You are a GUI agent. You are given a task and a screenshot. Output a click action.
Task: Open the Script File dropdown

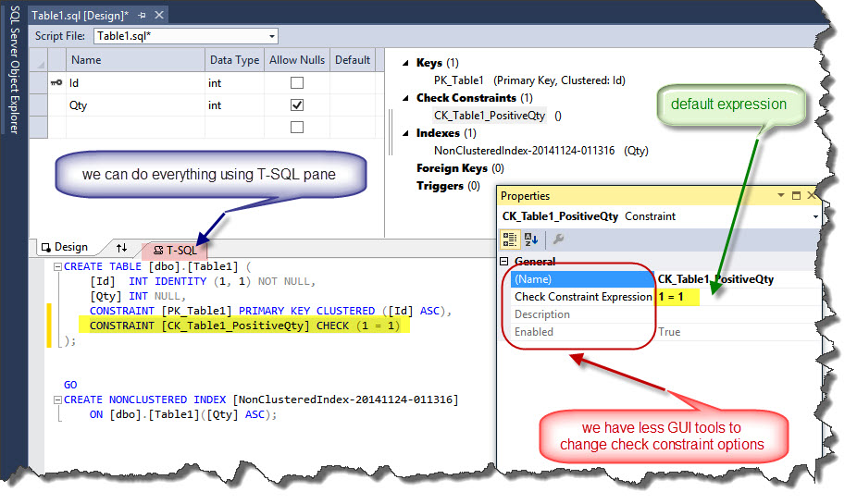pyautogui.click(x=272, y=36)
